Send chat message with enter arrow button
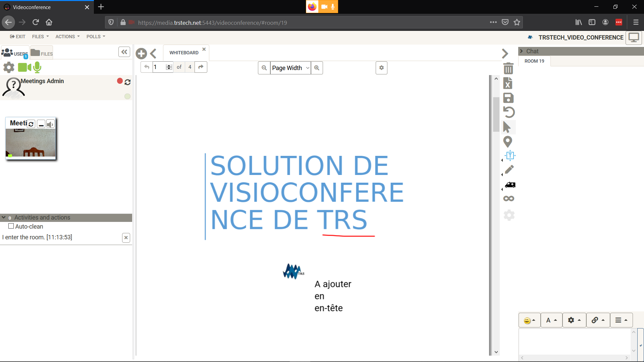Screen dimensions: 644x362 [641, 345]
